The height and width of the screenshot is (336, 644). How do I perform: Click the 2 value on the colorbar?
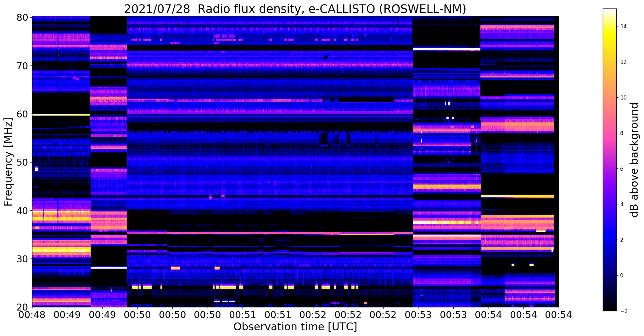coord(621,240)
